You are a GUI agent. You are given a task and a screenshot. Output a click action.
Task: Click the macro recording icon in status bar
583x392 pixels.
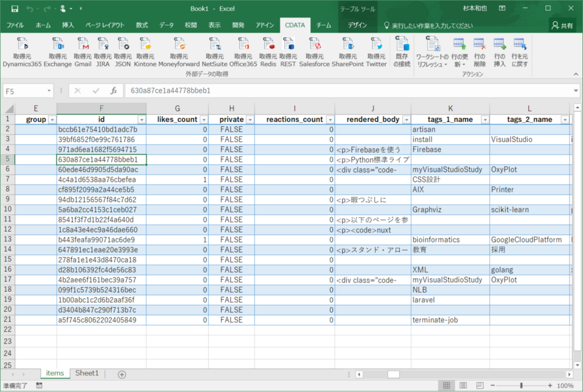tap(39, 385)
